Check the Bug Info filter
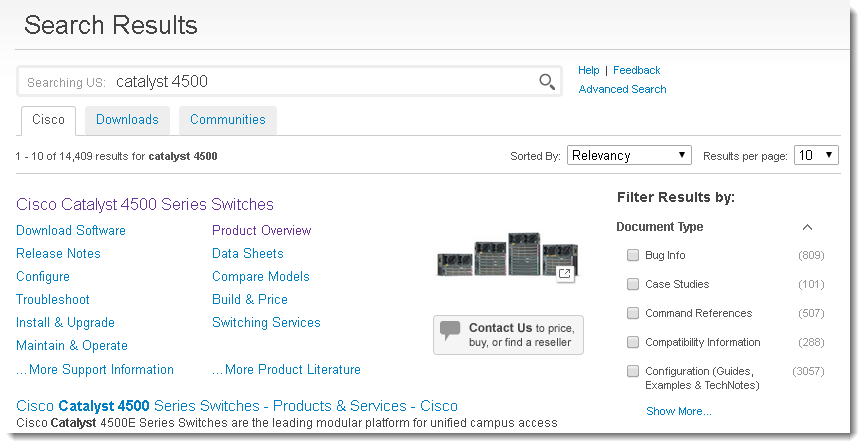The width and height of the screenshot is (865, 448). tap(633, 255)
